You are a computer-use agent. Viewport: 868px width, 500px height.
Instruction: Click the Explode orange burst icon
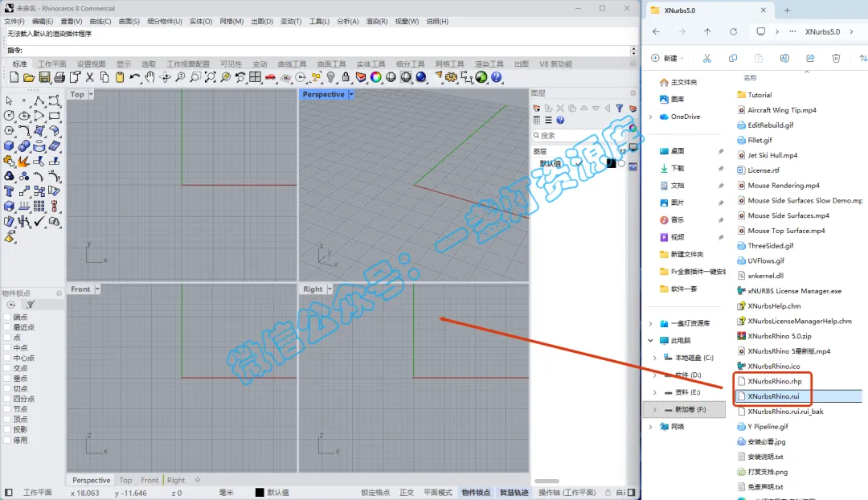point(24,161)
